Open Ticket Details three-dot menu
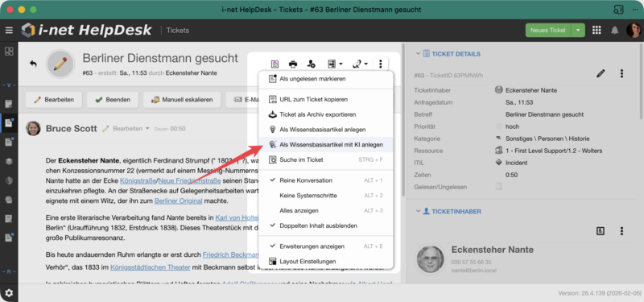Viewport: 644px width, 302px height. [621, 73]
